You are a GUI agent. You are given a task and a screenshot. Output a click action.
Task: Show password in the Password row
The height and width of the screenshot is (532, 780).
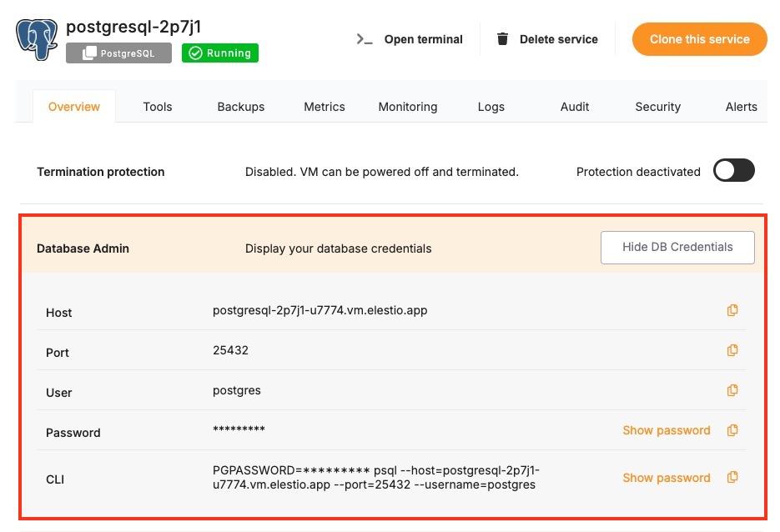(x=666, y=430)
